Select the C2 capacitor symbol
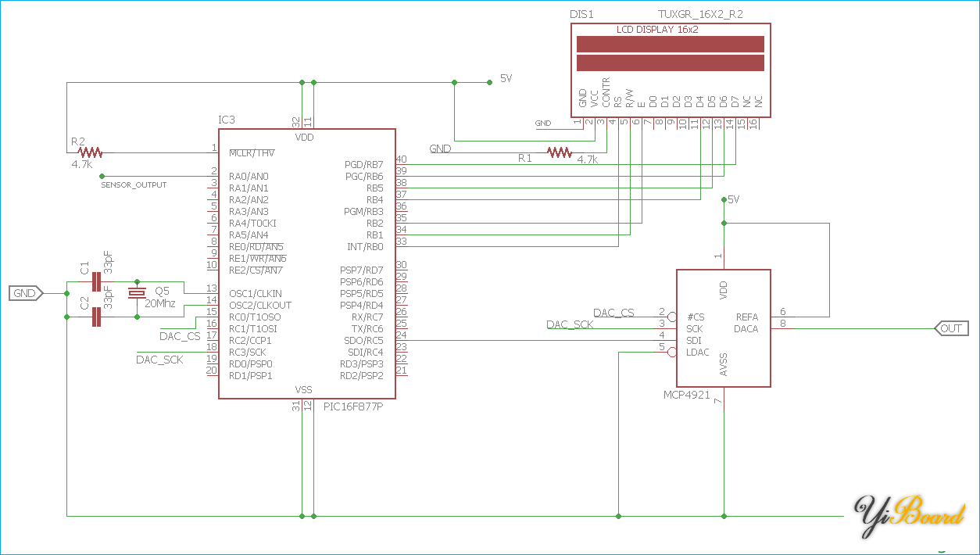 pos(97,317)
